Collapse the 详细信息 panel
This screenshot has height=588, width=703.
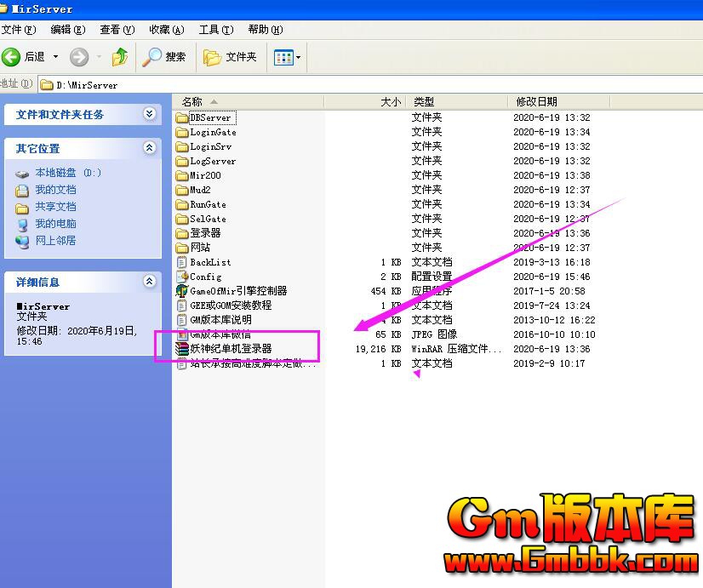[x=150, y=282]
